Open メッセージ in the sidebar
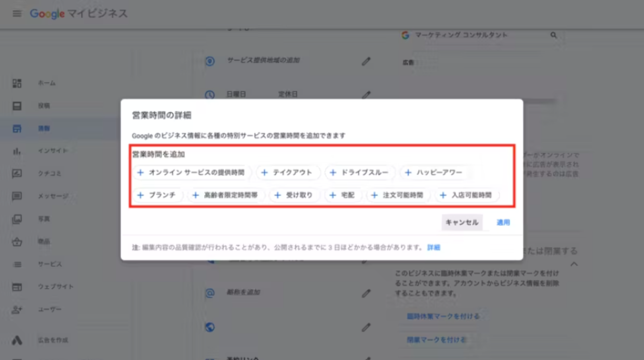Screen dimensions: 644x360 pyautogui.click(x=53, y=196)
